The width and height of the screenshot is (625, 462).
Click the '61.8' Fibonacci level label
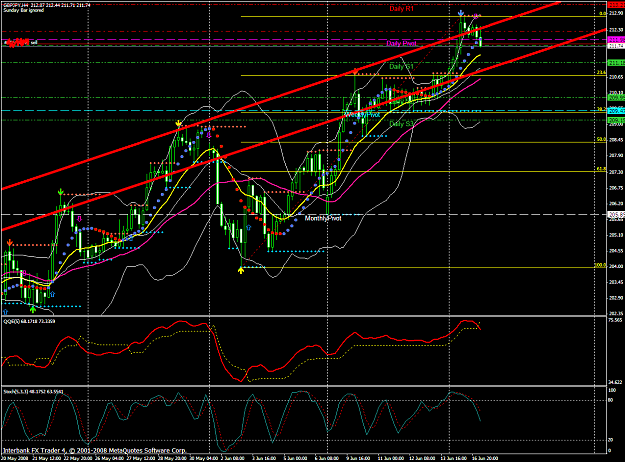601,169
